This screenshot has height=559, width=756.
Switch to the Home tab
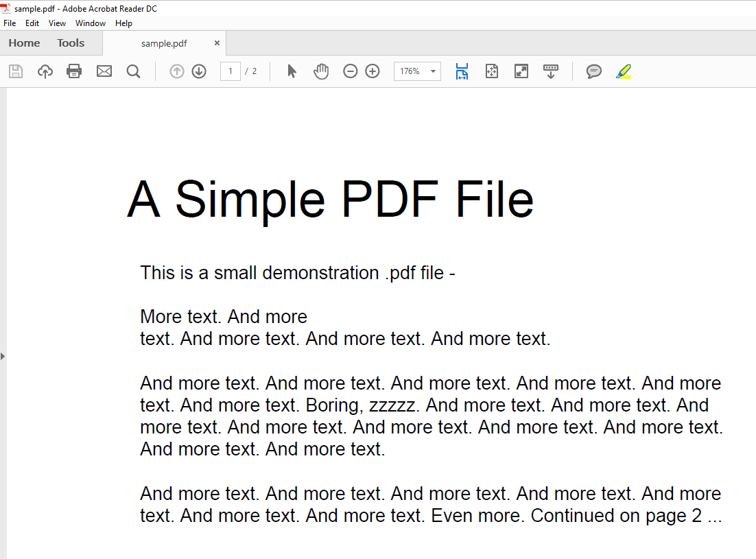pos(24,43)
